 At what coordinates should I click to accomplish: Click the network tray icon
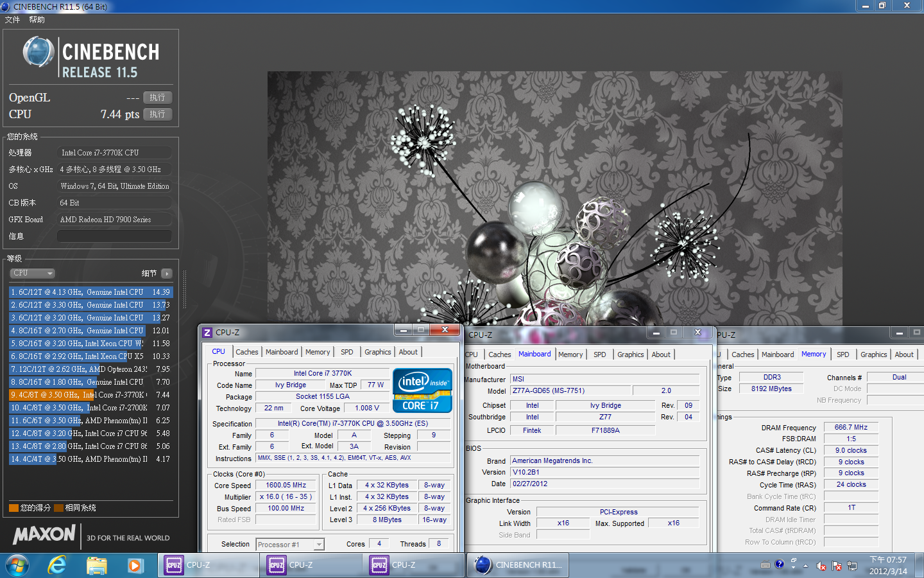point(852,566)
